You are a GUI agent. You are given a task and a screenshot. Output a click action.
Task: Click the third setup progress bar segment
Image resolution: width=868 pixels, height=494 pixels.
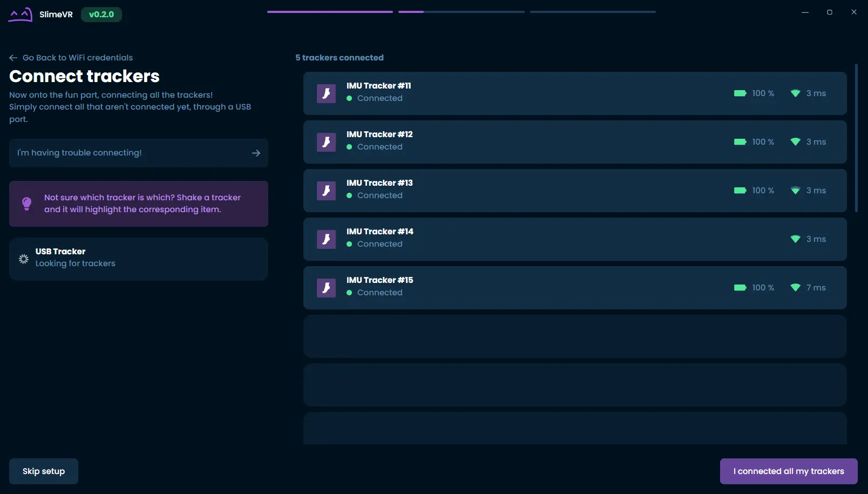[593, 12]
